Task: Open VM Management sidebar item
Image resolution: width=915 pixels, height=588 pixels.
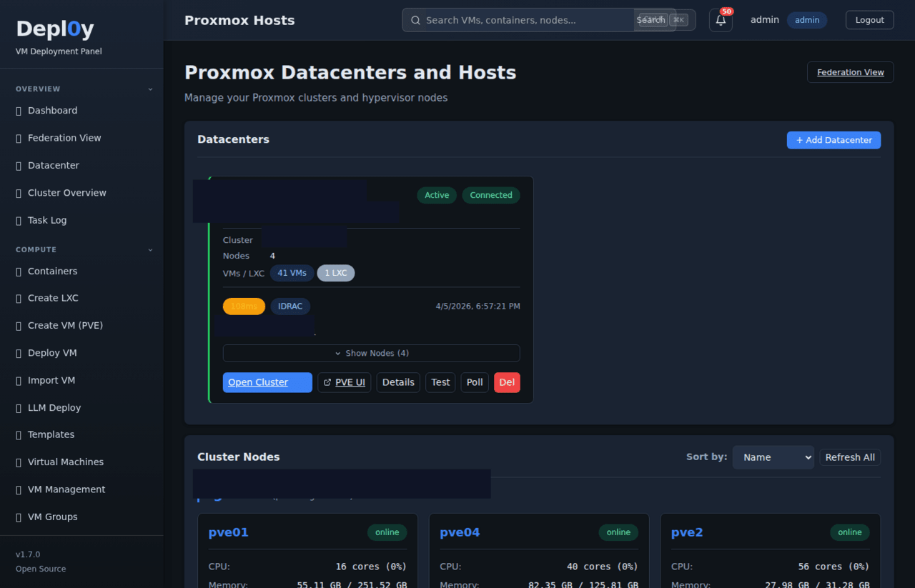Action: (81, 489)
